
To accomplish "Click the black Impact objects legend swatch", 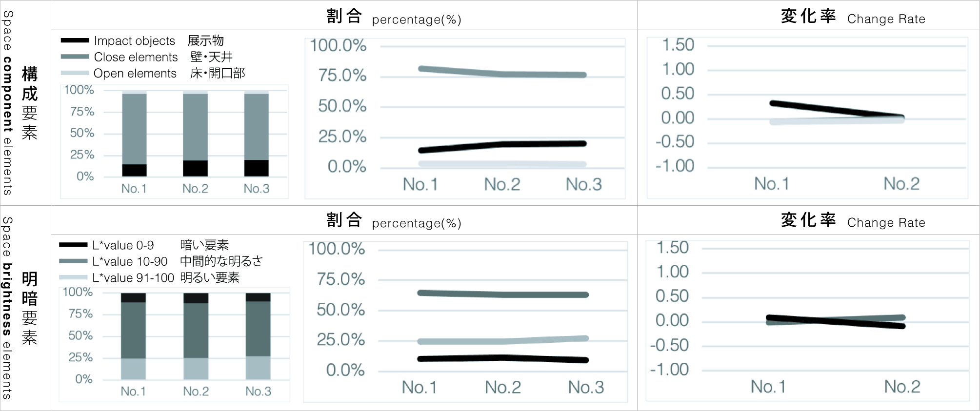I will (x=75, y=40).
